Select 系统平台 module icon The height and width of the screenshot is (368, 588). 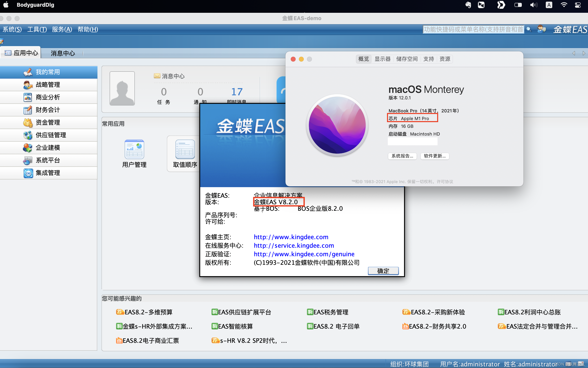[x=28, y=160]
